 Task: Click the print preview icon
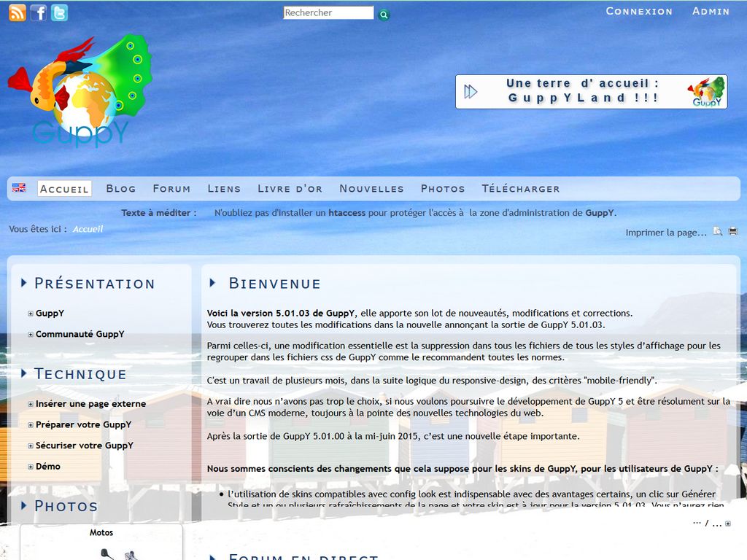[x=718, y=232]
